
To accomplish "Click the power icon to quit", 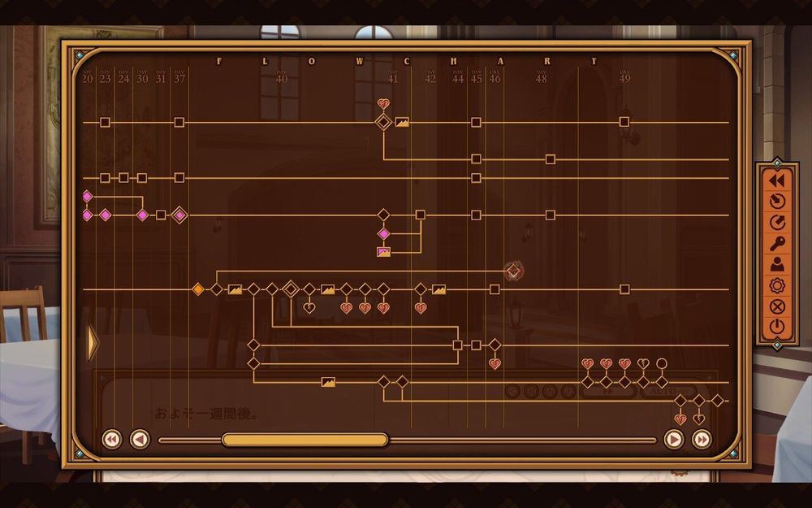I will tap(777, 327).
